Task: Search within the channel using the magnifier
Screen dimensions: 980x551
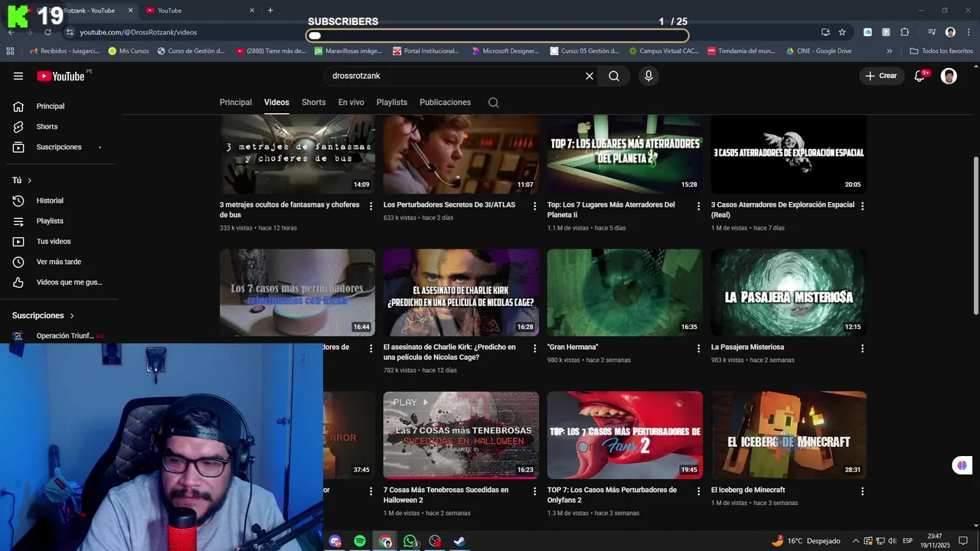Action: click(x=493, y=103)
